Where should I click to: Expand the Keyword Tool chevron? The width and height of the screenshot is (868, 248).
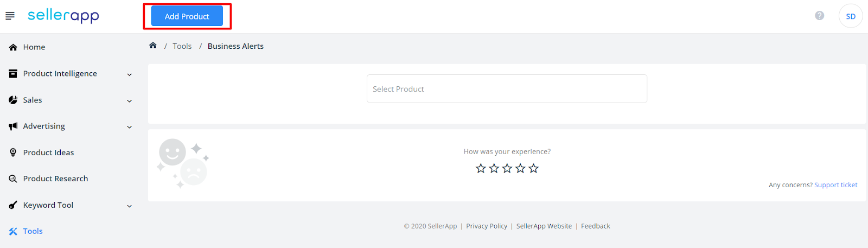(130, 206)
